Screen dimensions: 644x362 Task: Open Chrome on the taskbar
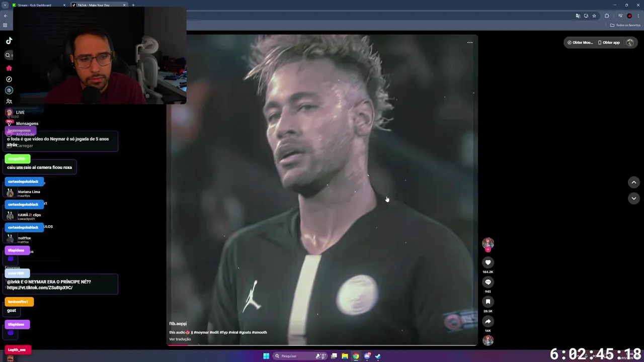point(356,356)
